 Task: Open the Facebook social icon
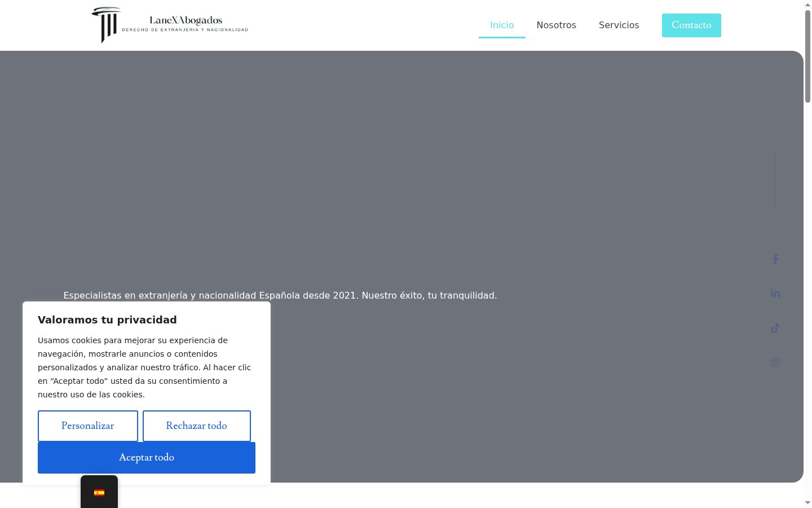pos(775,259)
